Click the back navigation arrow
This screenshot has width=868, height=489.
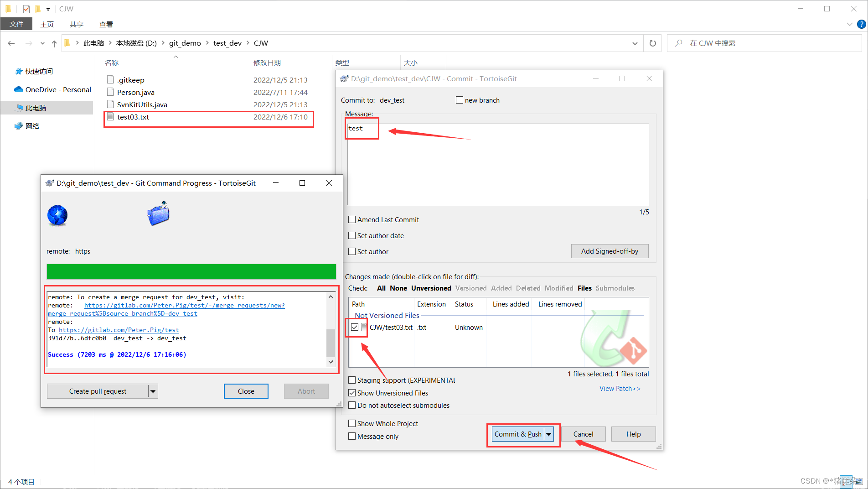tap(11, 43)
